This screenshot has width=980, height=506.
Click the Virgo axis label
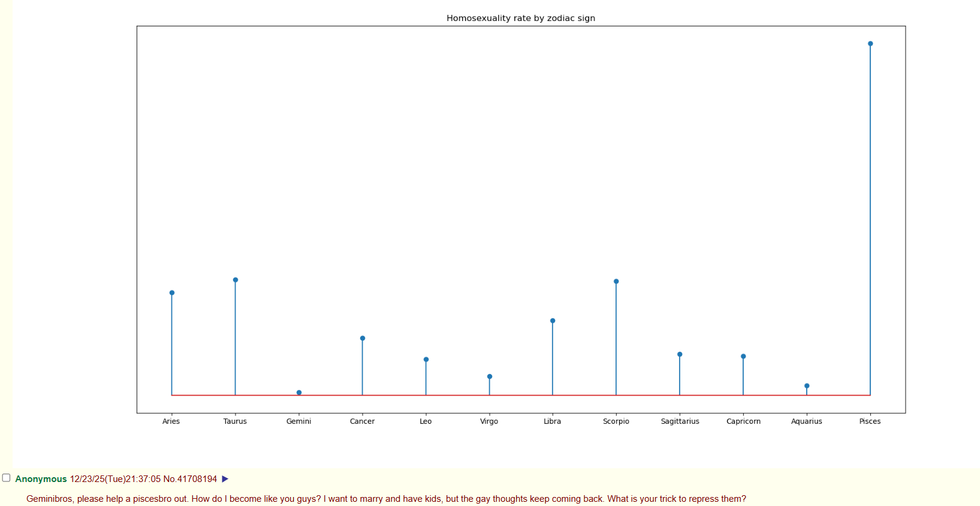coord(489,421)
